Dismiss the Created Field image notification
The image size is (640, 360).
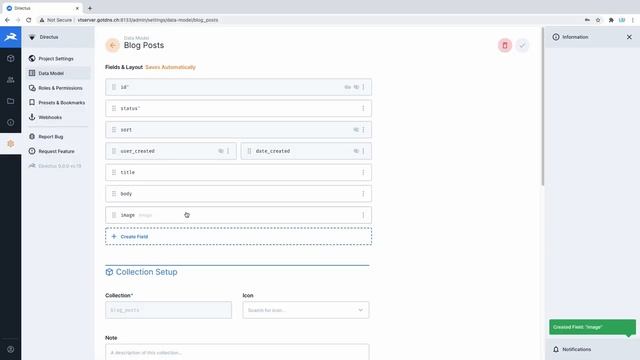(592, 327)
